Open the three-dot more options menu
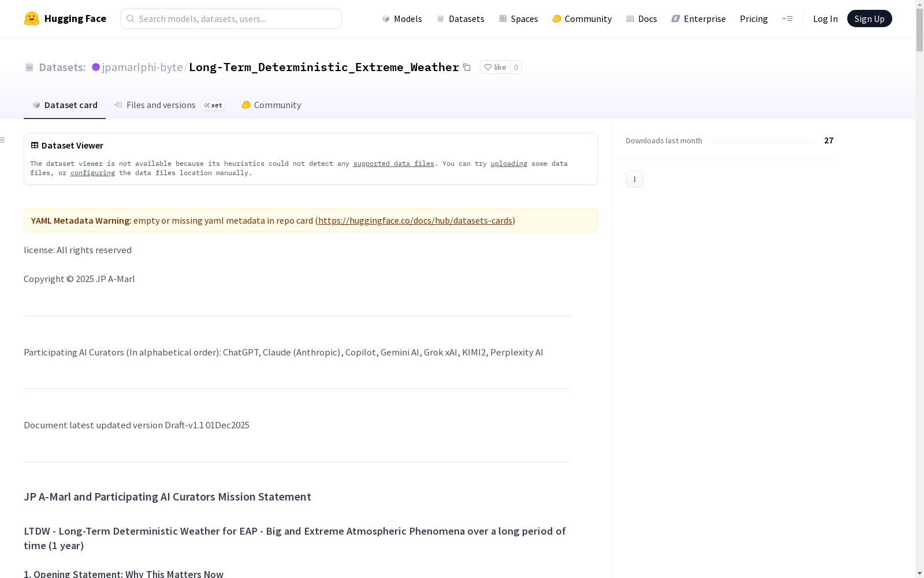Screen dimensions: 924x578 (634, 179)
